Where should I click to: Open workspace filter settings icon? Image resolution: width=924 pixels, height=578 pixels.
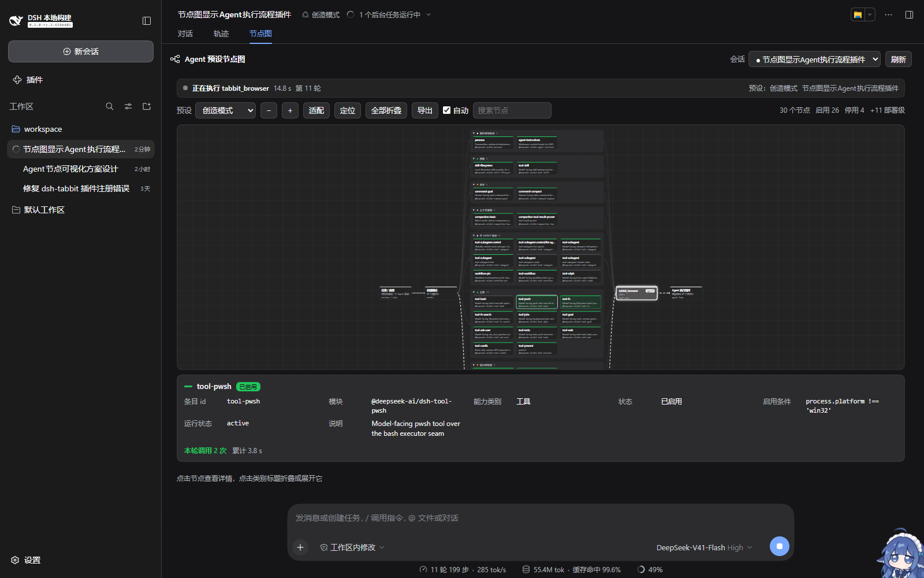[x=128, y=106]
